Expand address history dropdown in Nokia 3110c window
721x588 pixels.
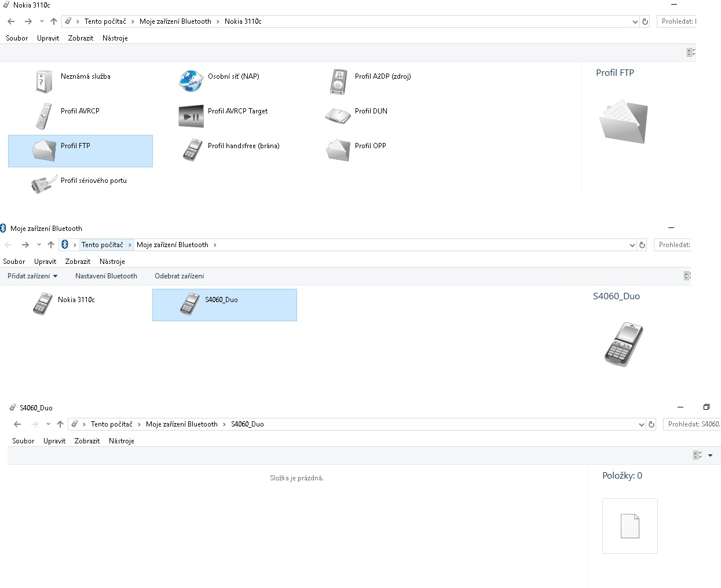635,21
